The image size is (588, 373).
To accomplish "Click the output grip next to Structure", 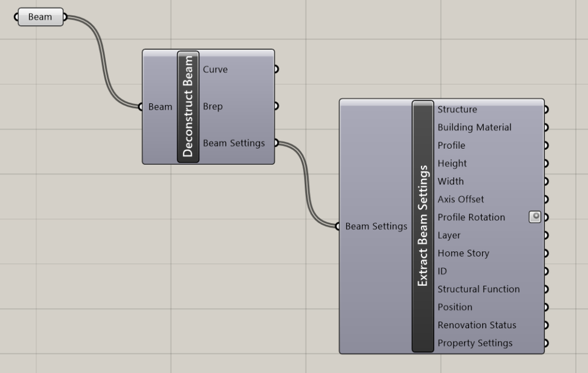I will pyautogui.click(x=546, y=109).
